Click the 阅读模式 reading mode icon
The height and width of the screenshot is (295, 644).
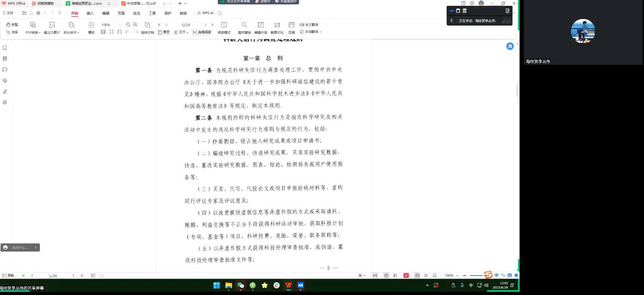[224, 25]
